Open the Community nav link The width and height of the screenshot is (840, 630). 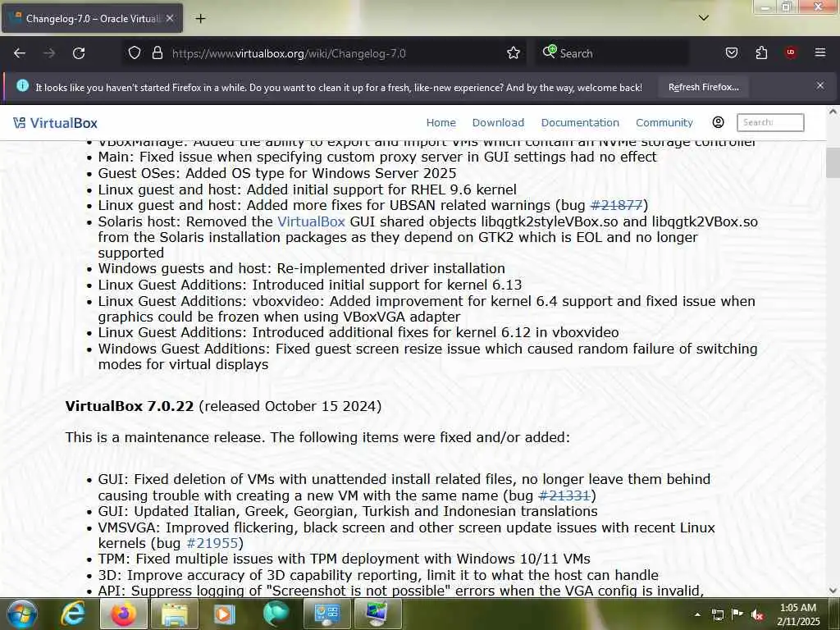[664, 123]
